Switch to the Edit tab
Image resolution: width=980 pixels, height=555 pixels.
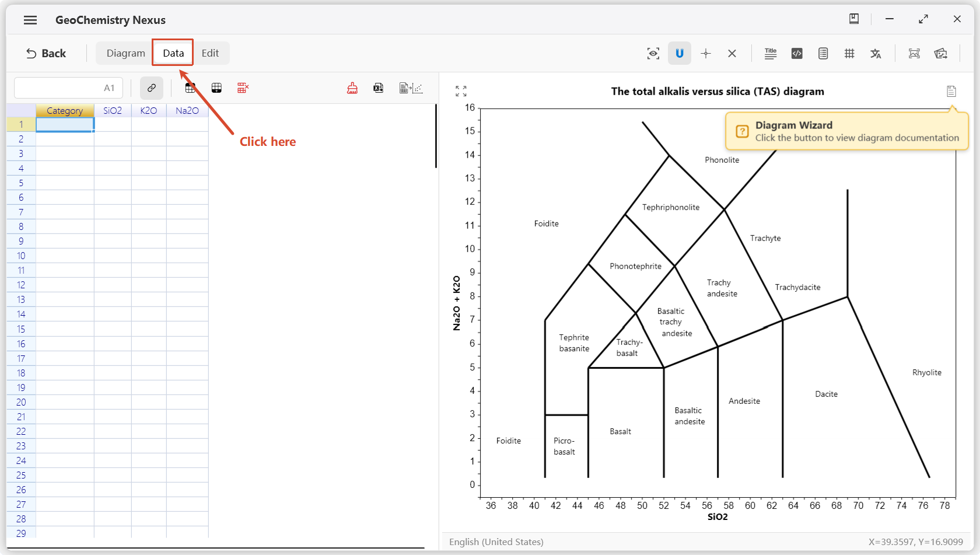pyautogui.click(x=210, y=53)
